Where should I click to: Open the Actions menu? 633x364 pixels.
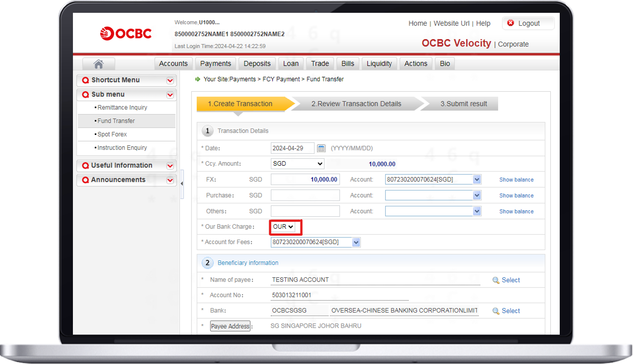pyautogui.click(x=416, y=64)
